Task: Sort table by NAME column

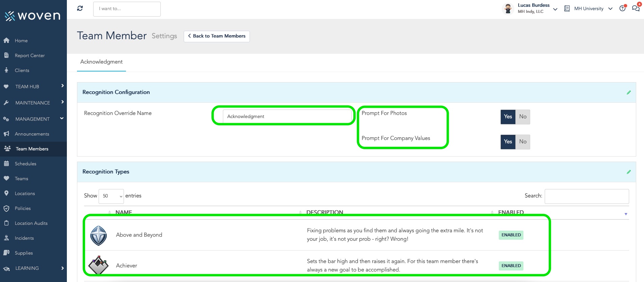Action: click(124, 212)
